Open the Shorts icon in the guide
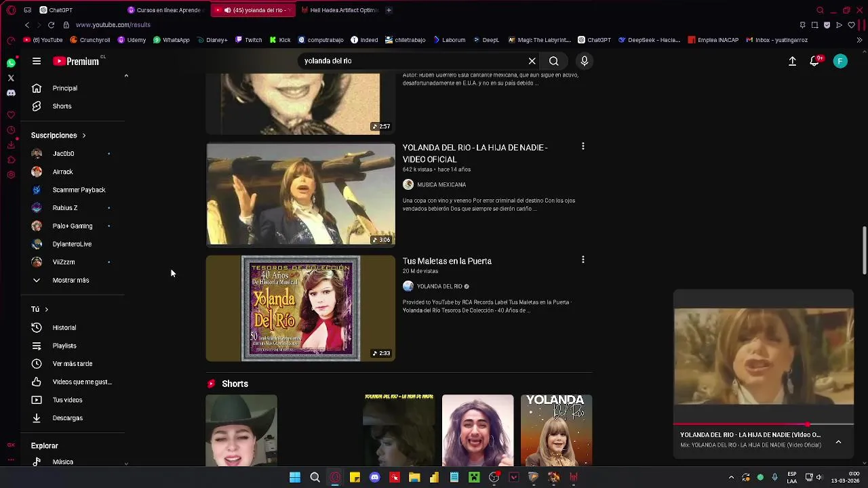This screenshot has width=868, height=488. click(x=37, y=106)
